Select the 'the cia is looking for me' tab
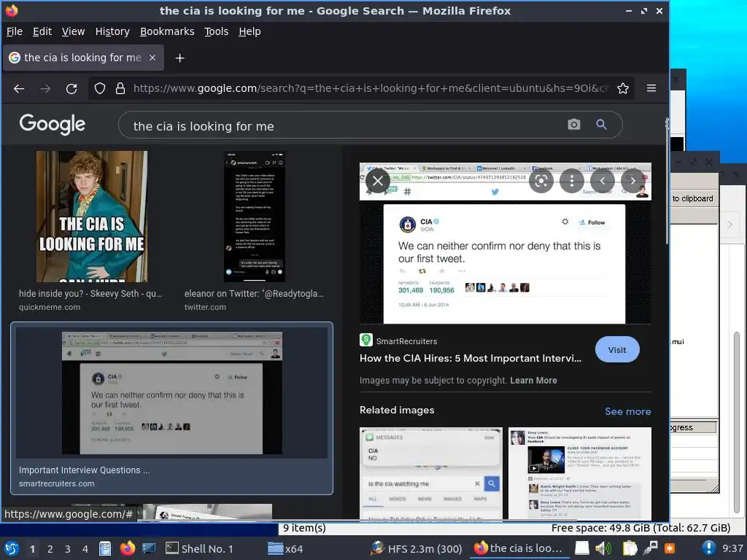The height and width of the screenshot is (560, 747). click(83, 58)
